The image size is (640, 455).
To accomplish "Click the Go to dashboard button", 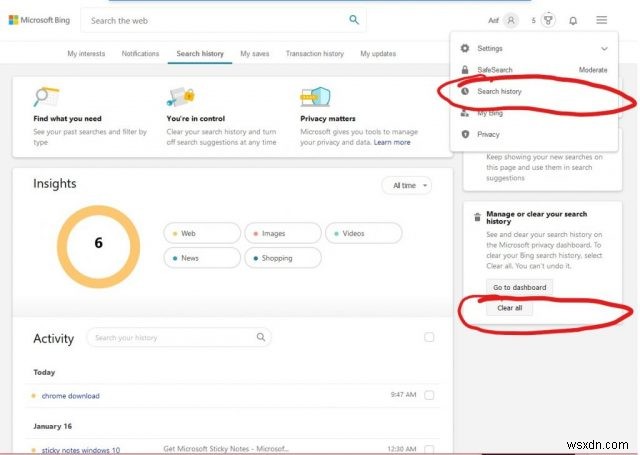I will click(519, 287).
